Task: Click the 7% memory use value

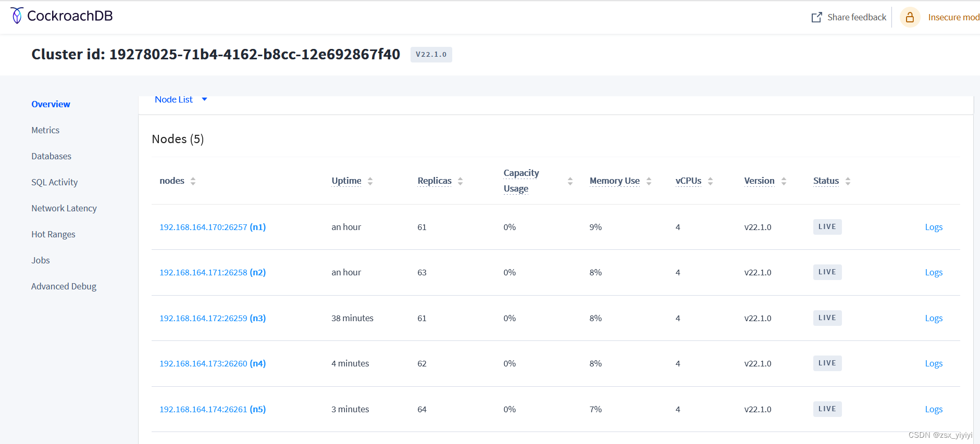Action: coord(596,409)
